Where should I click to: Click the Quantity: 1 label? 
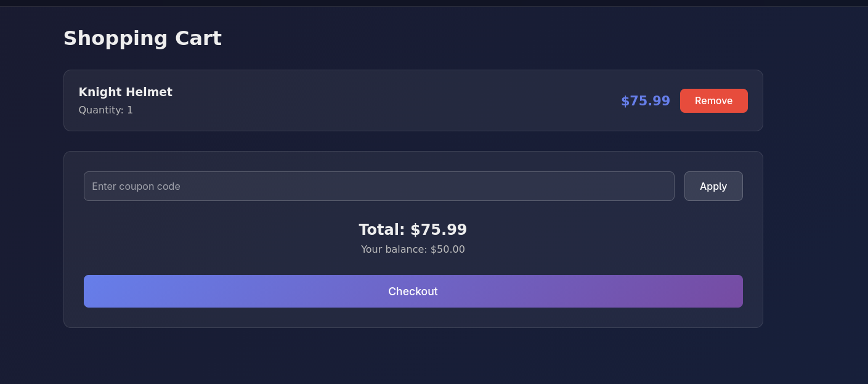(105, 110)
